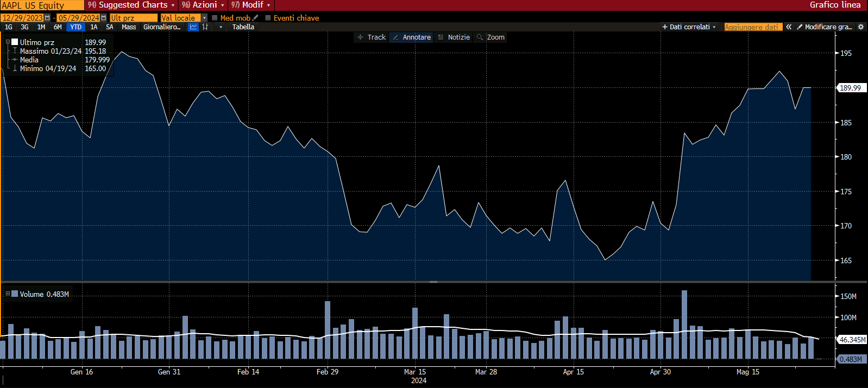Edit the moving average pencil icon
This screenshot has height=388, width=868.
click(x=255, y=18)
